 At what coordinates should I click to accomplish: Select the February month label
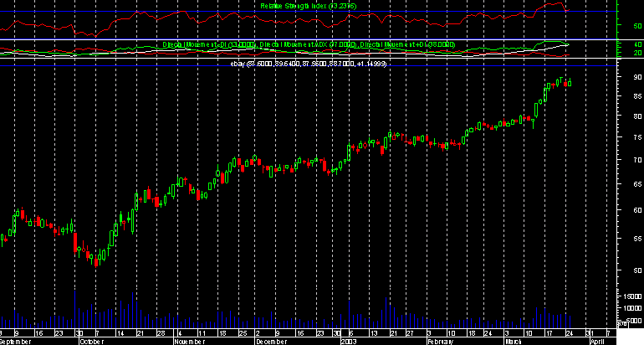(441, 342)
